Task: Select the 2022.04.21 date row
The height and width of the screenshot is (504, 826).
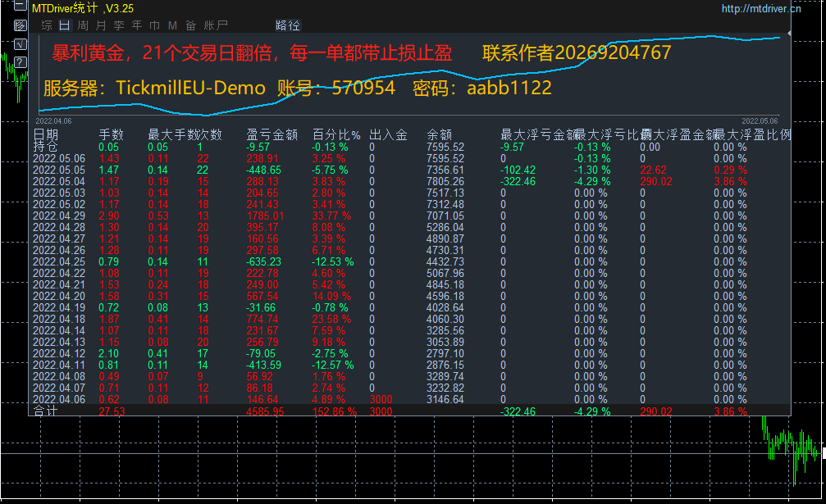Action: (59, 284)
